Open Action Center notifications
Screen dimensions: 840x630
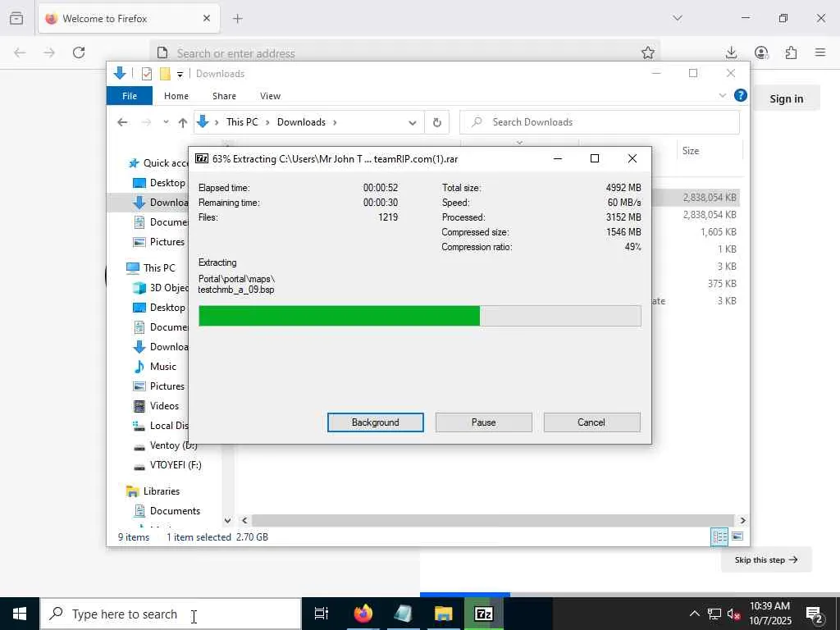[x=815, y=614]
